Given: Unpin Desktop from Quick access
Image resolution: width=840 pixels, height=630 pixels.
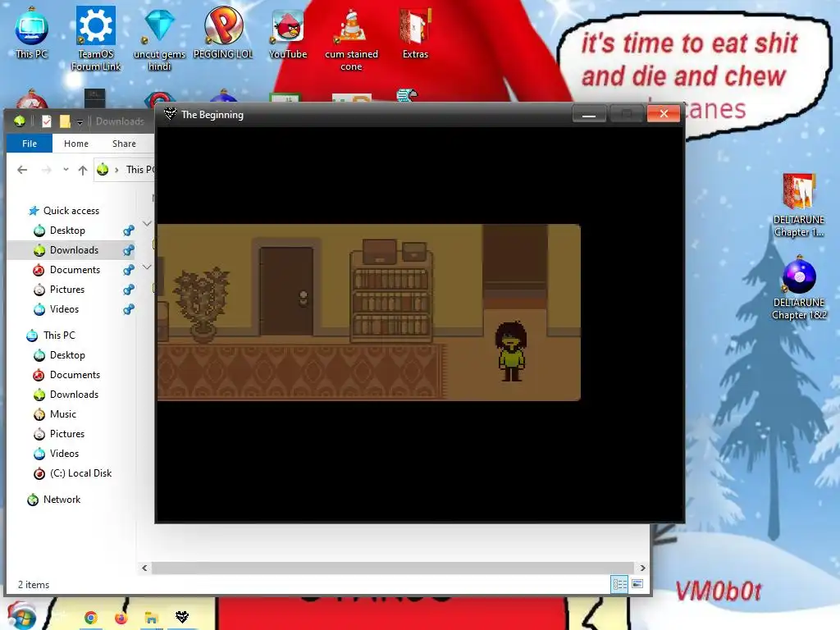Looking at the screenshot, I should (129, 231).
